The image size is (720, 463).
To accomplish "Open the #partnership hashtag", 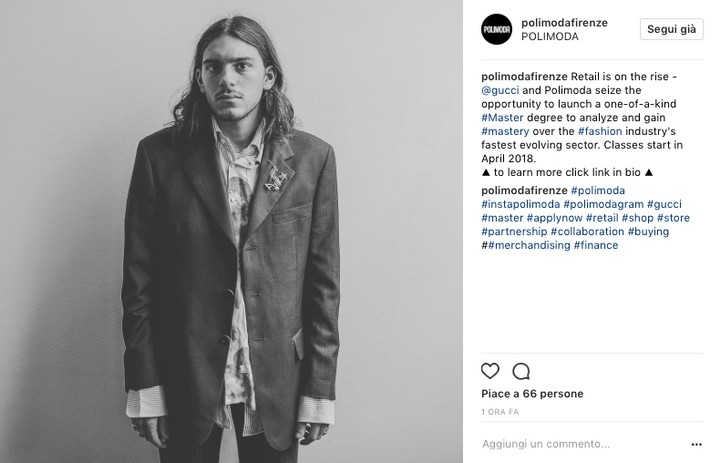I will tap(514, 232).
